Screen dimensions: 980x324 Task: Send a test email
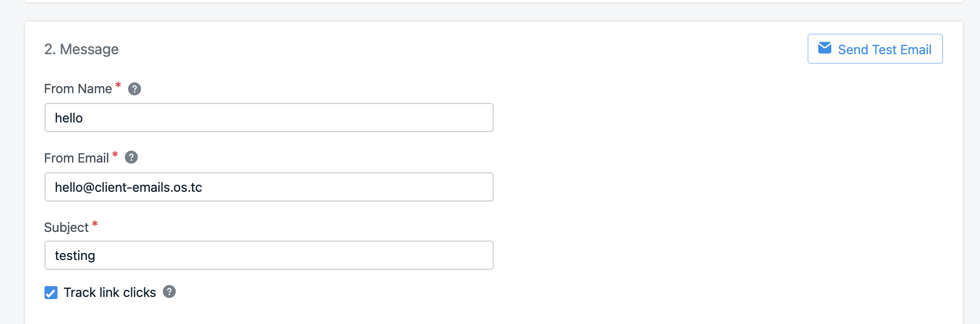click(875, 49)
